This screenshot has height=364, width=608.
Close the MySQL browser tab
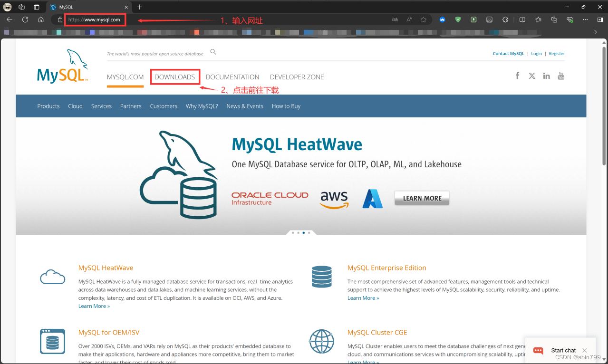[125, 7]
